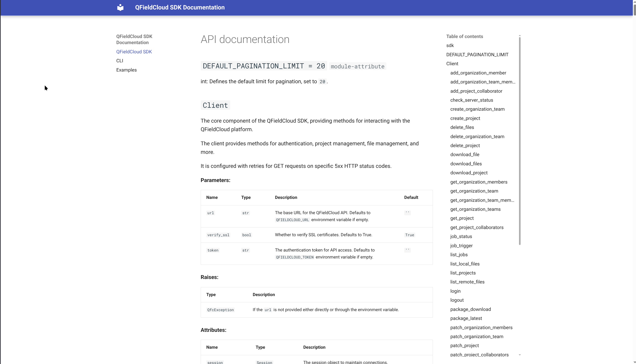Viewport: 636px width, 364px height.
Task: Go to create_project in table of contents
Action: click(465, 118)
